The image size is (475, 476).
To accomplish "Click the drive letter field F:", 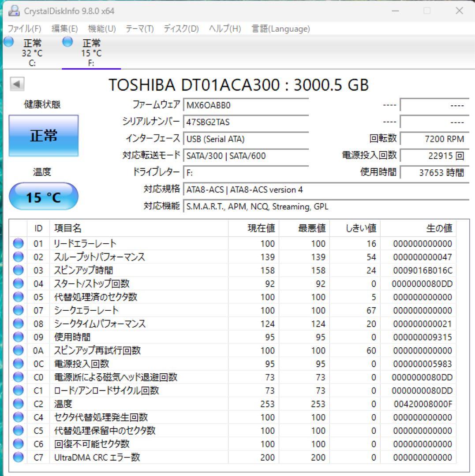I will (246, 173).
